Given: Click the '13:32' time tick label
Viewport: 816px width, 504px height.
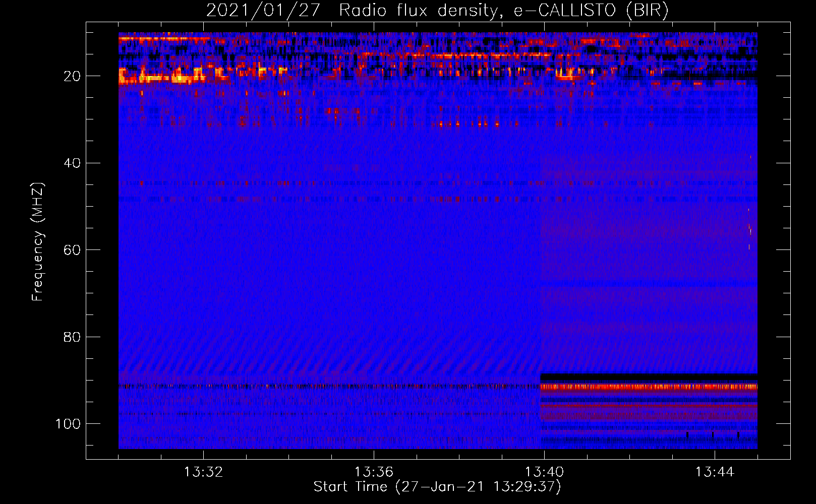Looking at the screenshot, I should pos(203,472).
